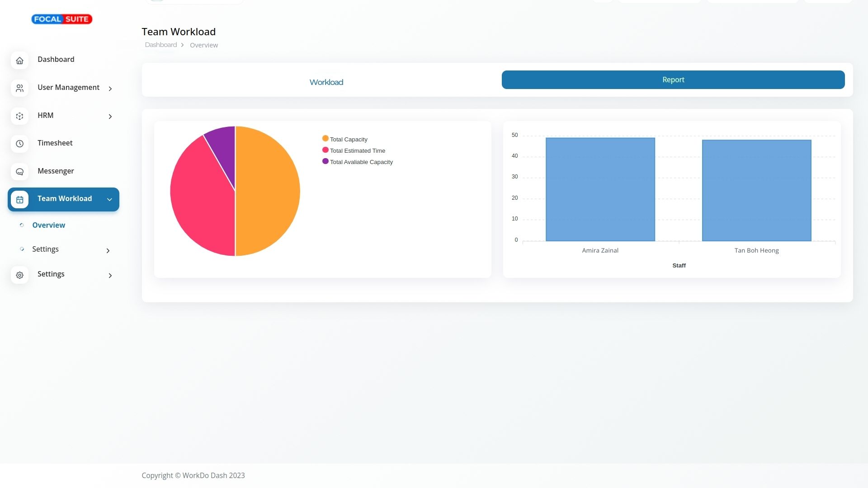This screenshot has height=488, width=868.
Task: Click the Settings gear icon
Action: (x=19, y=275)
